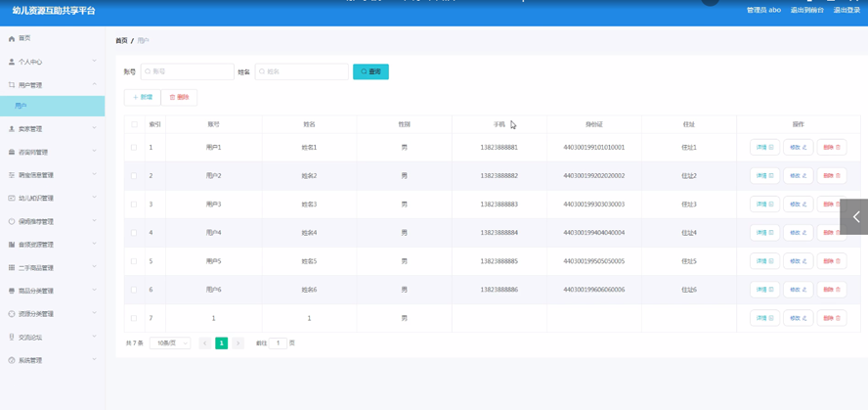The image size is (868, 410).
Task: Click the 账号 search input field
Action: coord(188,71)
